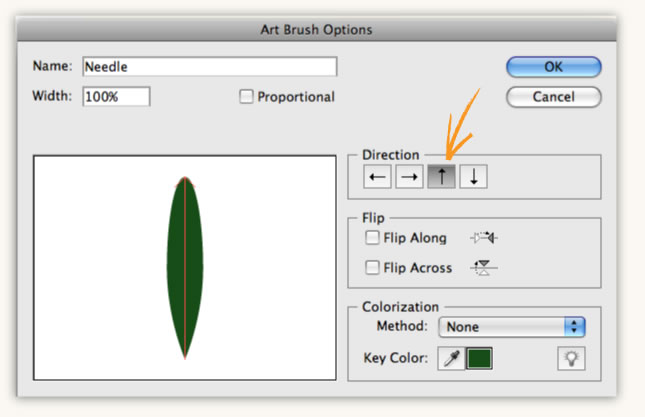Select the left arrow direction button
Screen dimensions: 645x417
377,177
